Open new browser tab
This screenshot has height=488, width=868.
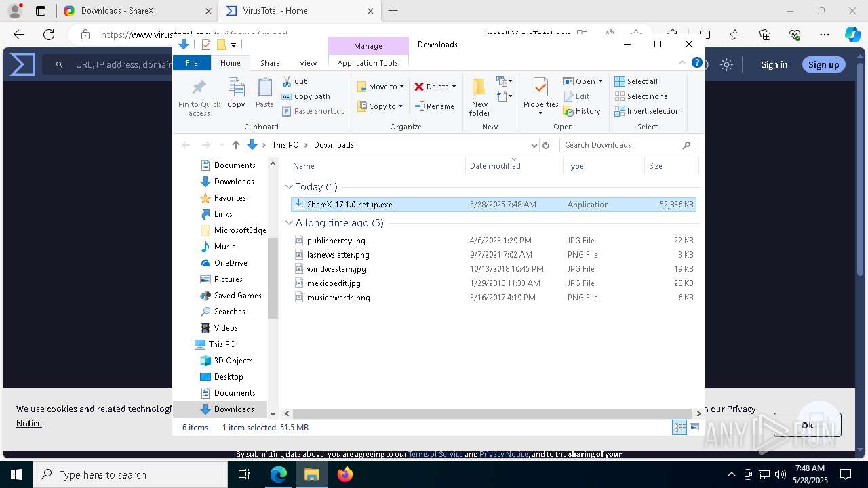point(393,11)
